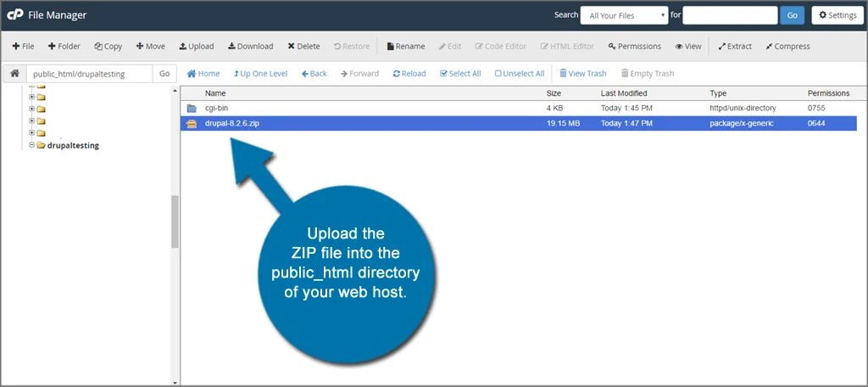This screenshot has width=868, height=387.
Task: Open the All Your Files search dropdown
Action: click(x=625, y=15)
